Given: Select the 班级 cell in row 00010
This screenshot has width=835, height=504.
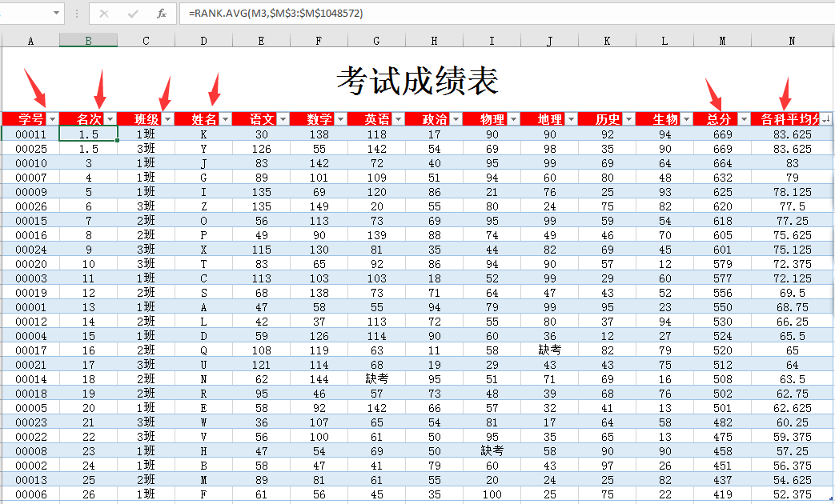Looking at the screenshot, I should [x=146, y=163].
